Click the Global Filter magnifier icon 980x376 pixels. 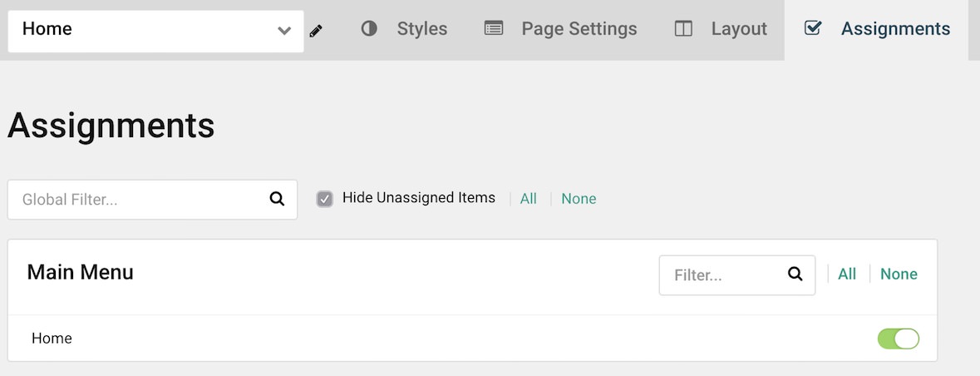click(x=277, y=199)
